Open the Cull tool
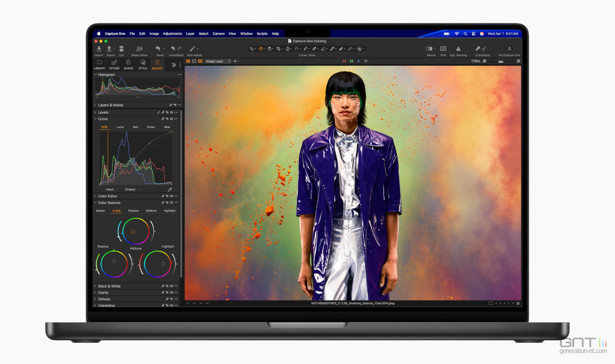Screen dimensions: 615x364 121,49
